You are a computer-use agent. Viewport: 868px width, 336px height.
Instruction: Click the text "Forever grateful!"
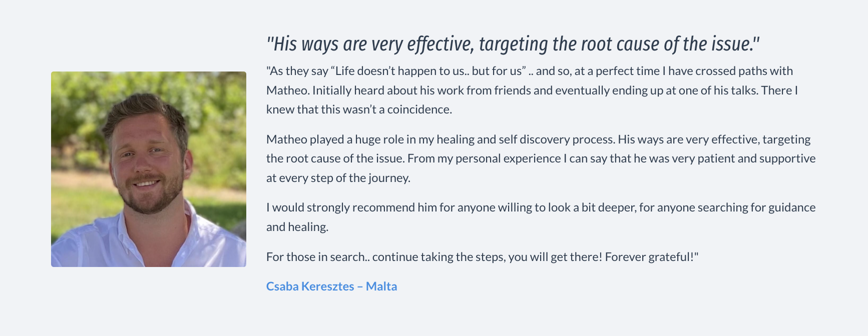coord(652,257)
